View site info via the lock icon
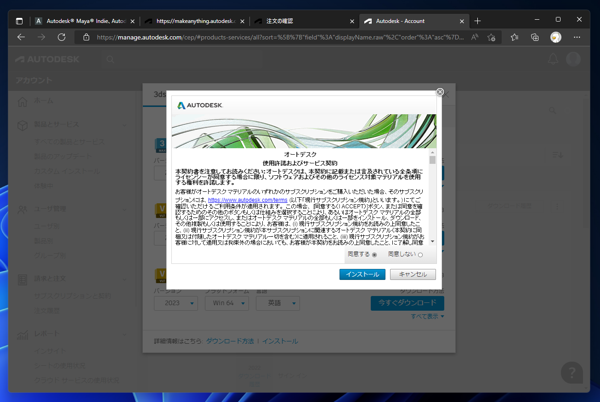The image size is (600, 402). 86,37
